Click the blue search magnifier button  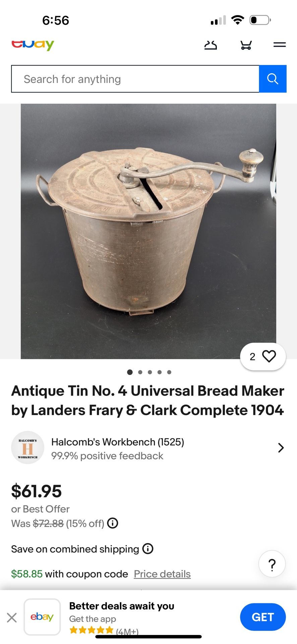click(x=273, y=79)
